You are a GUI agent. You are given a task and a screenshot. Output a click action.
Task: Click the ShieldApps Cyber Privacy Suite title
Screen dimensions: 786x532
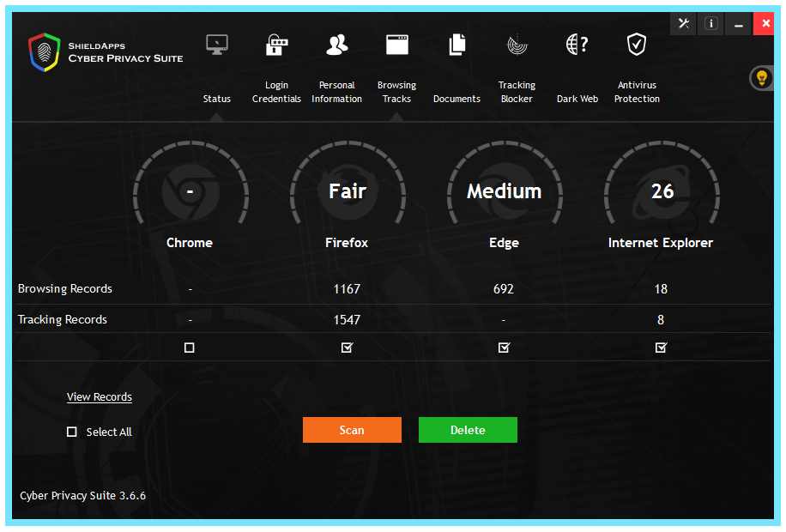[x=125, y=52]
